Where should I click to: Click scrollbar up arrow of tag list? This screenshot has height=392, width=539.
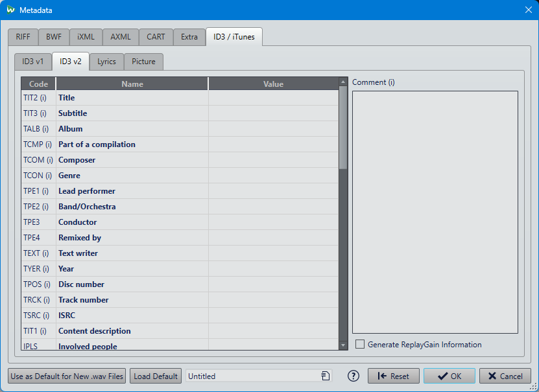[342, 82]
